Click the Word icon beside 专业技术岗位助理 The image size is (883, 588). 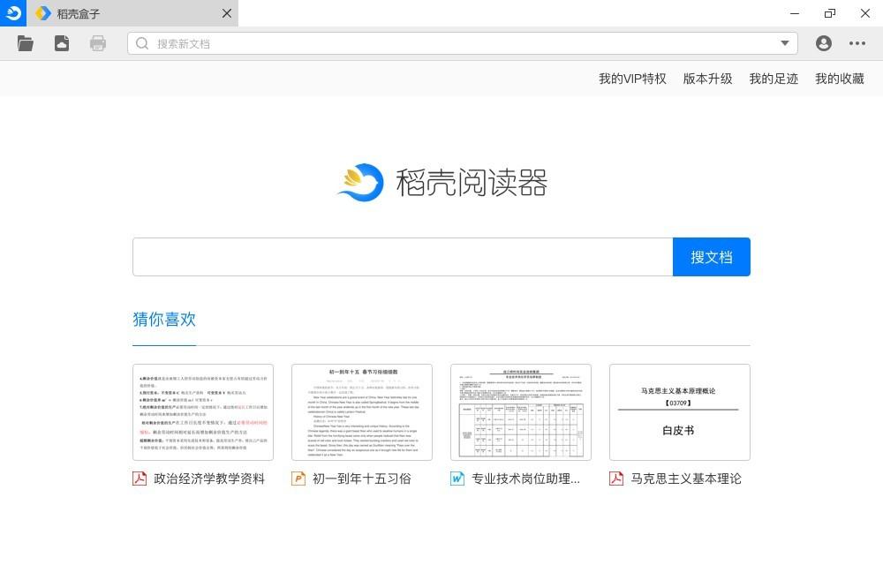[x=457, y=479]
